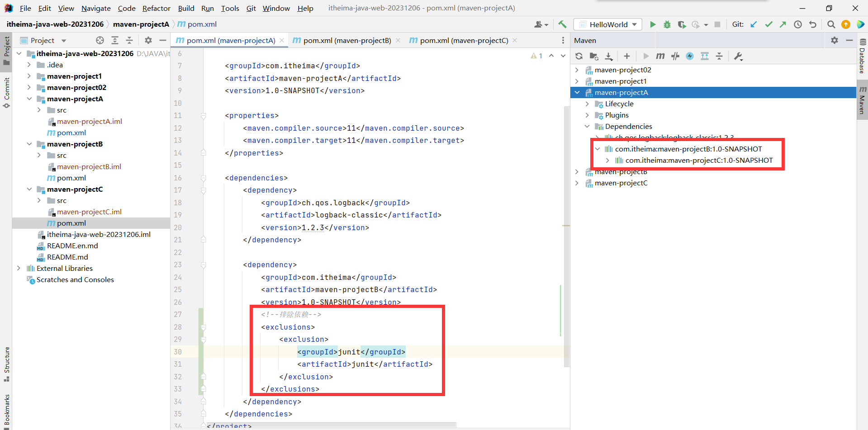Open Git history clock icon
868x430 pixels.
pyautogui.click(x=798, y=24)
